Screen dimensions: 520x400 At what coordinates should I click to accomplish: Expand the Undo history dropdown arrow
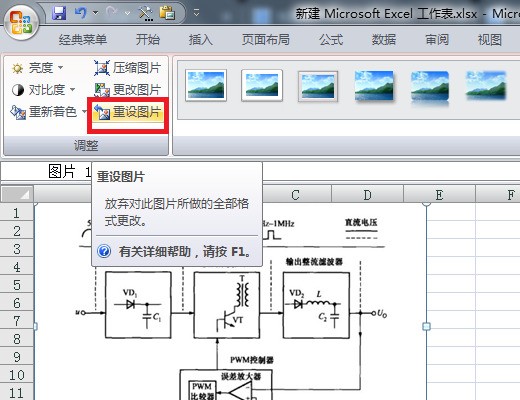(95, 13)
